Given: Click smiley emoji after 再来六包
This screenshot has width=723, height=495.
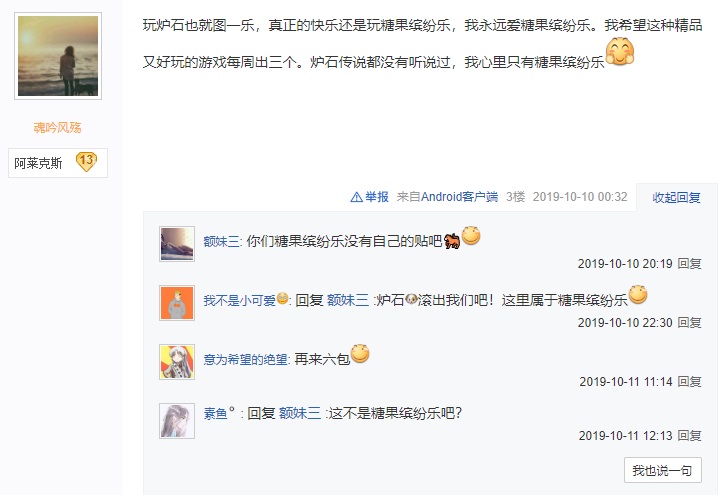Looking at the screenshot, I should pos(360,354).
